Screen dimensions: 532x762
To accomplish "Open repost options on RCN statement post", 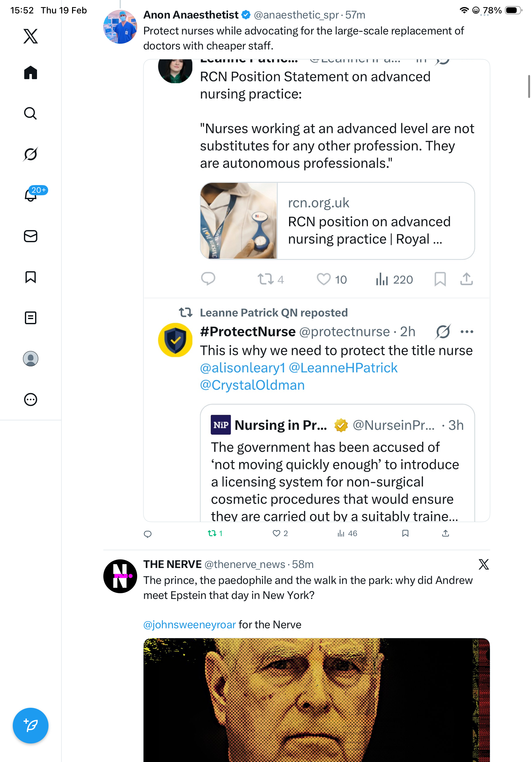I will coord(266,279).
